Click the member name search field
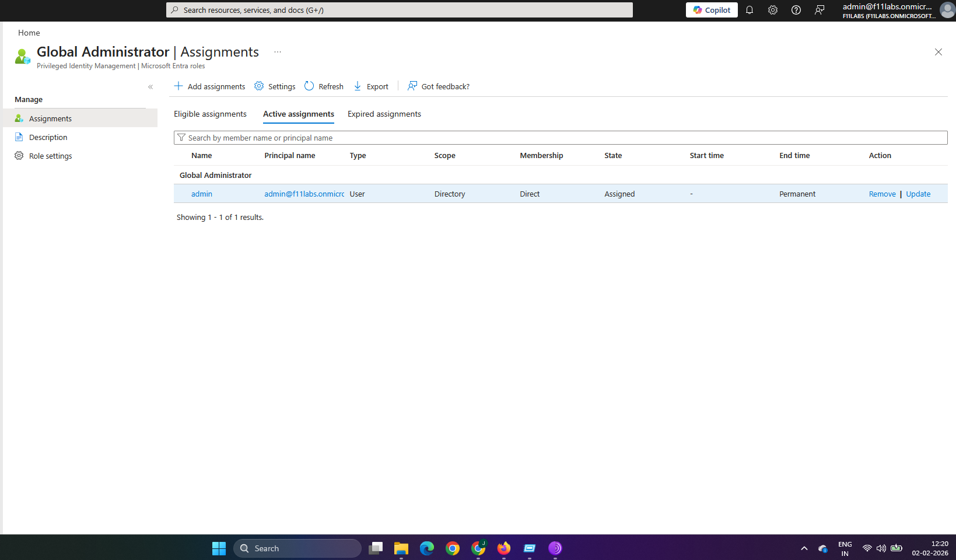This screenshot has height=560, width=956. [560, 138]
